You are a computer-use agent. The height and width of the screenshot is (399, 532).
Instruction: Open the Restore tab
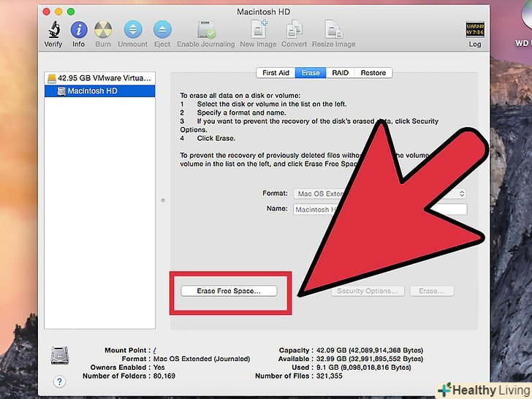[373, 73]
